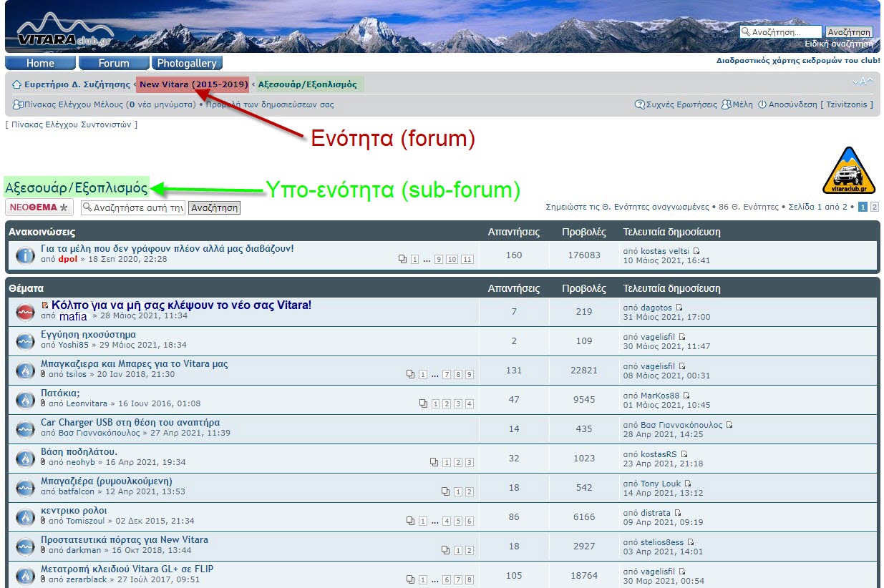View latest post icon by Βασ Γιαννακόπουλος
The image size is (884, 588).
(729, 425)
